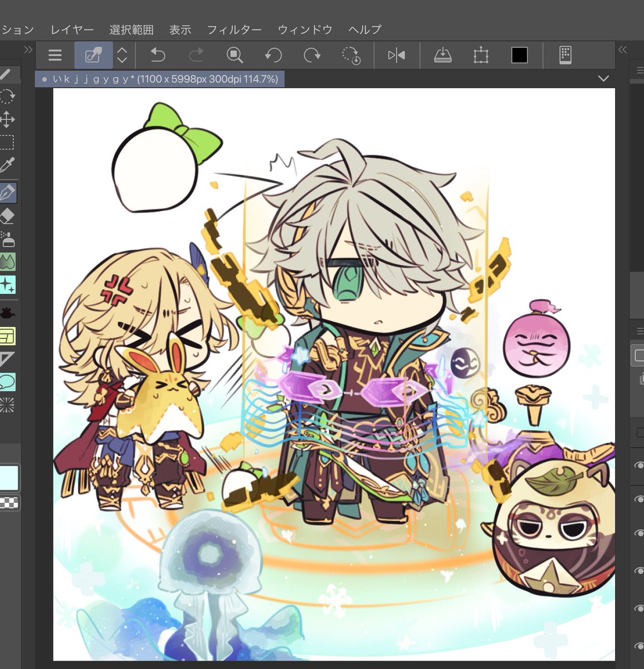Select the Eyedropper tool

[7, 166]
